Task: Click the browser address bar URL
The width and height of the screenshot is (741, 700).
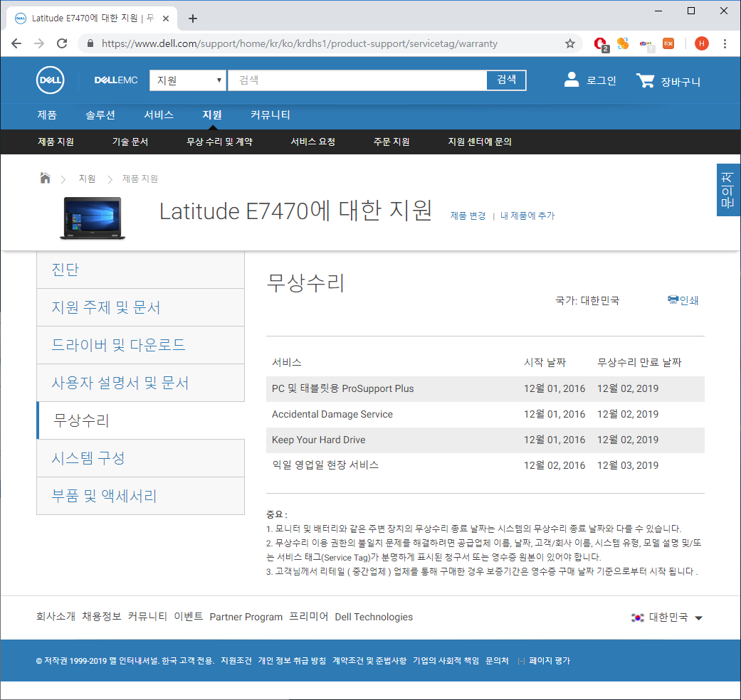Action: tap(299, 43)
